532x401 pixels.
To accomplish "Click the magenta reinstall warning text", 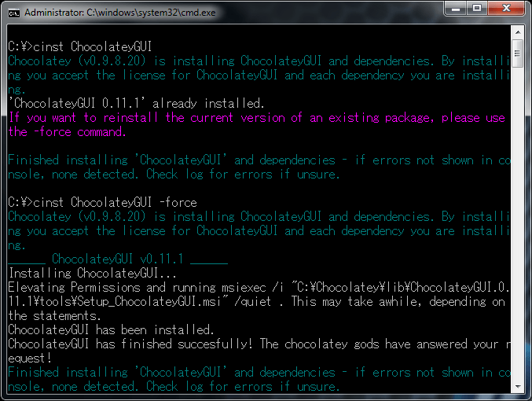I will 256,118.
